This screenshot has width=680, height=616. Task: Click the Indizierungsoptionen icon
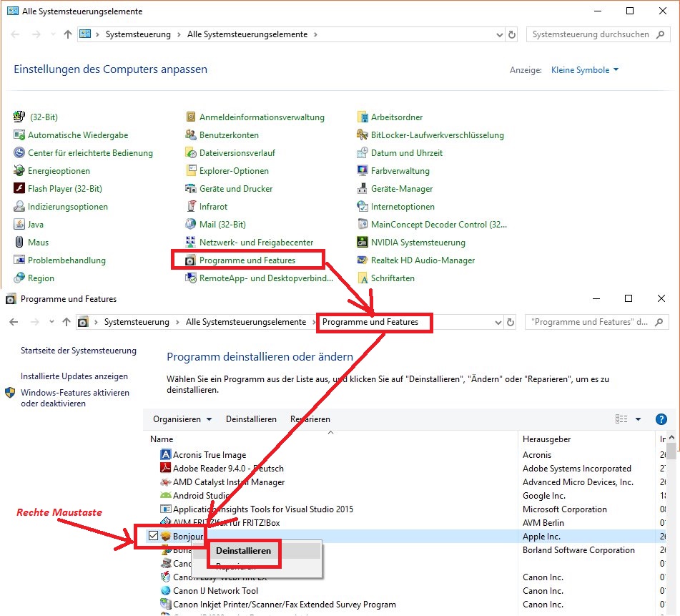19,207
